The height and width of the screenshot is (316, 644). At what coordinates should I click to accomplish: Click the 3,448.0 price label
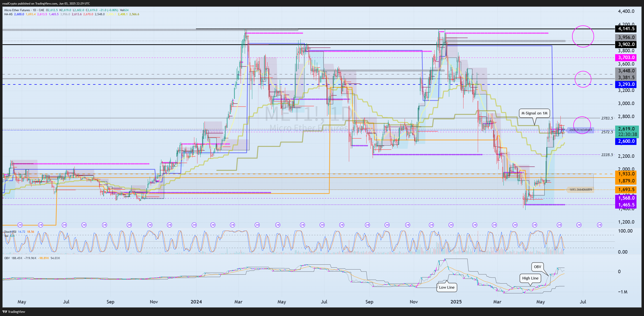pyautogui.click(x=626, y=71)
